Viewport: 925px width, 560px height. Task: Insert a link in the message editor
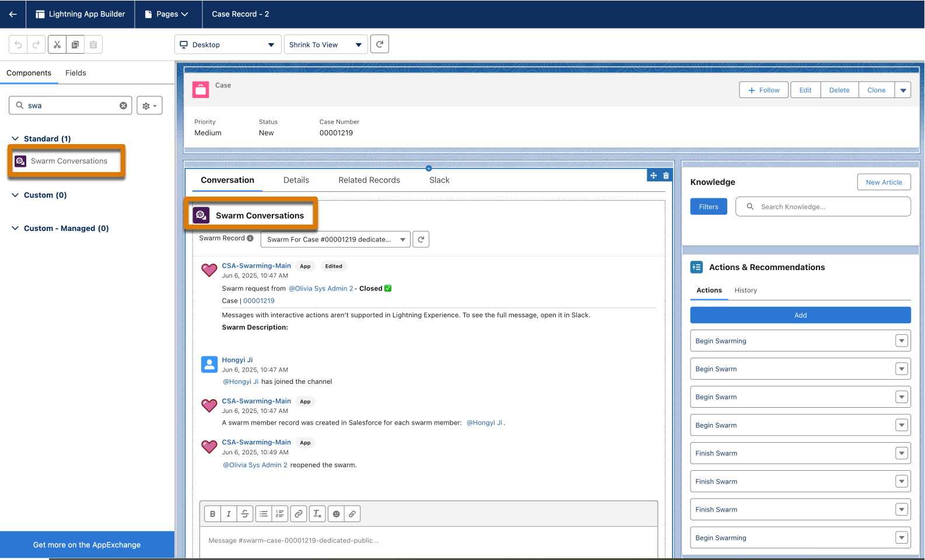pyautogui.click(x=299, y=514)
